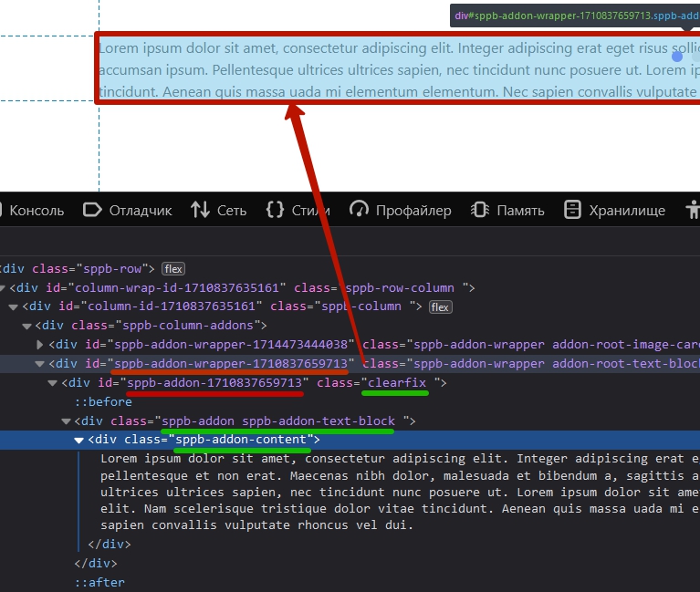Collapse the column-wrap-id-1710837635161 div
700x592 pixels.
(x=3, y=288)
